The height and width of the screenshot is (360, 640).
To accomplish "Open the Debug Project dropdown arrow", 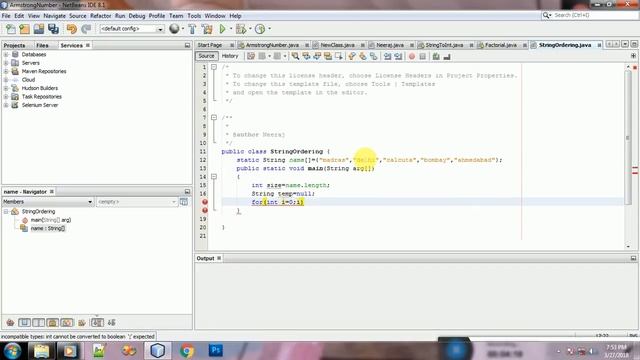I will [250, 29].
